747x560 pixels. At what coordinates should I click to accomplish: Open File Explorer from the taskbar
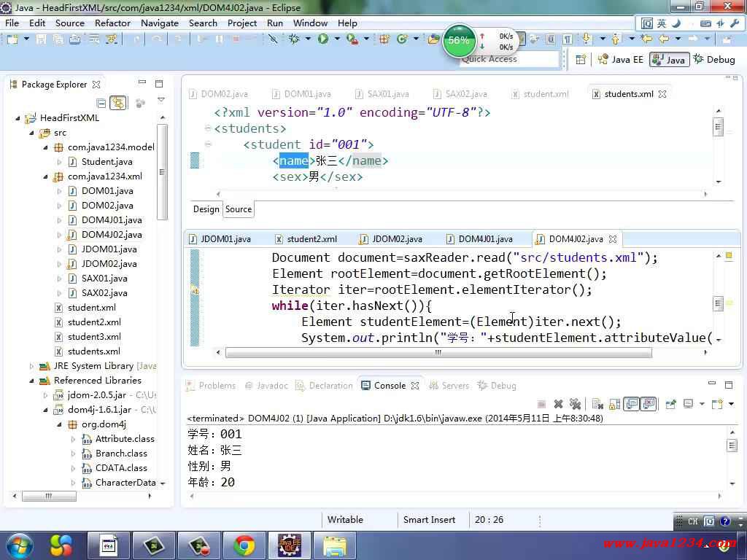click(336, 545)
